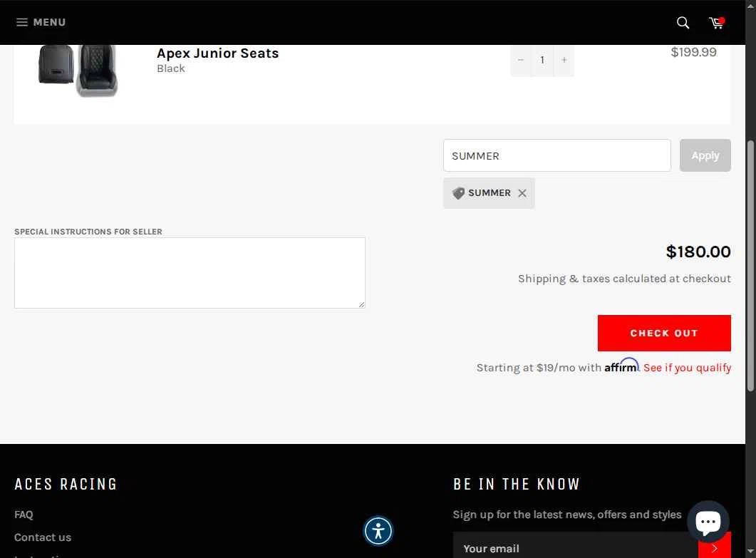Click the SUMMER discount tag icon
756x558 pixels.
click(458, 193)
